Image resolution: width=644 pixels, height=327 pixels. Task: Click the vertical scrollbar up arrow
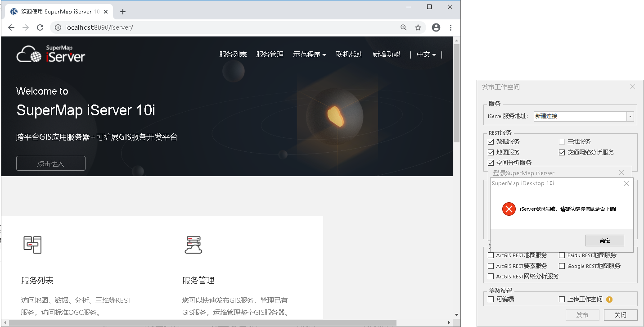[x=456, y=40]
